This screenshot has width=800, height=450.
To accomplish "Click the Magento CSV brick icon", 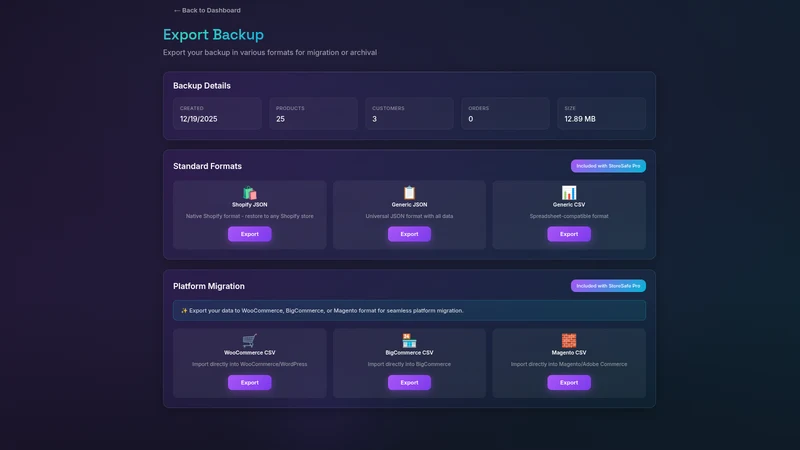I will click(x=569, y=340).
